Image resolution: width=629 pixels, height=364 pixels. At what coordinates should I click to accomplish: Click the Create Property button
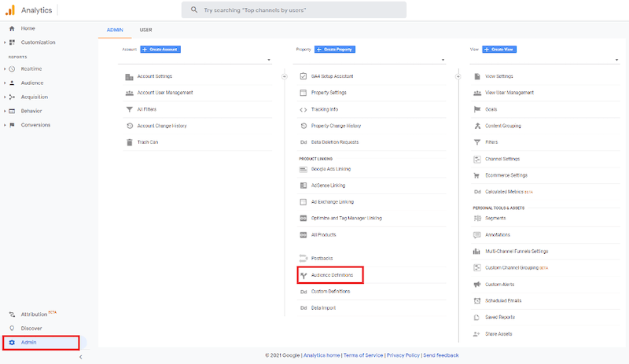(x=335, y=50)
